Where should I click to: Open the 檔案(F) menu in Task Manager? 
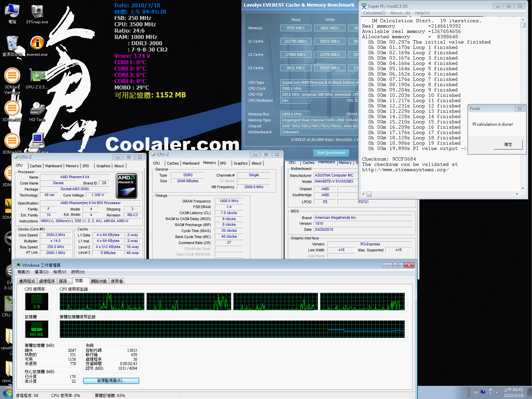(24, 272)
